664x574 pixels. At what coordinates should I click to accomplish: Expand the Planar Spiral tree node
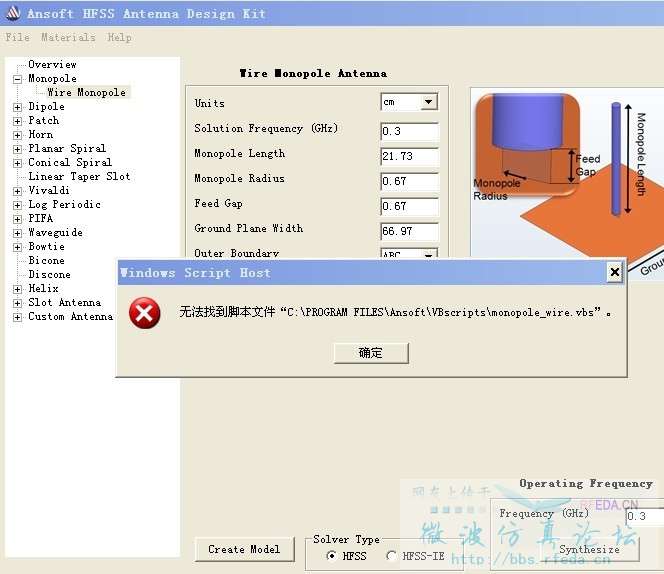point(17,149)
